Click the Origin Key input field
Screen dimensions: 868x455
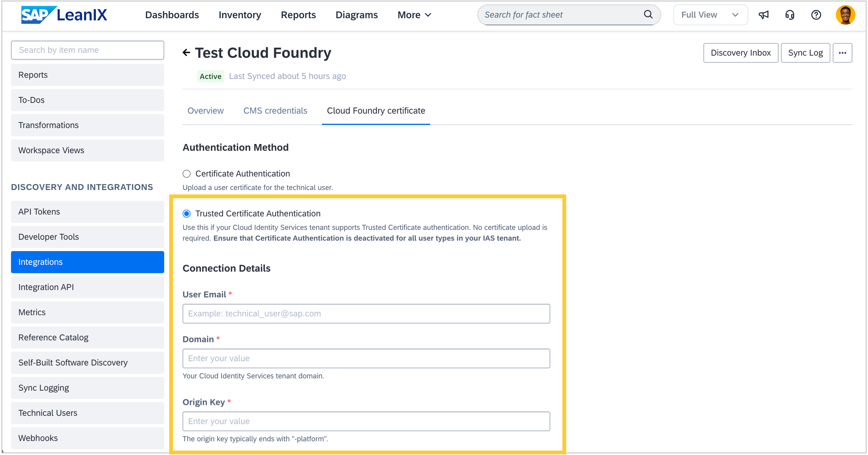pos(366,421)
